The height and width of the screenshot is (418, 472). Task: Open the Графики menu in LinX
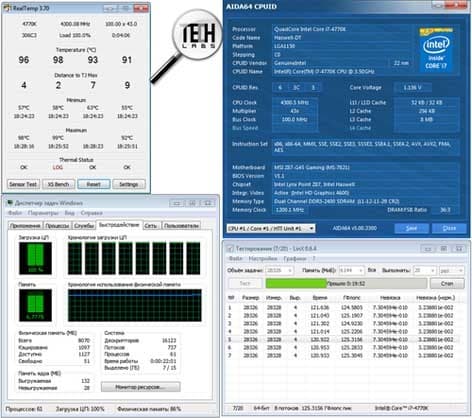pos(295,258)
